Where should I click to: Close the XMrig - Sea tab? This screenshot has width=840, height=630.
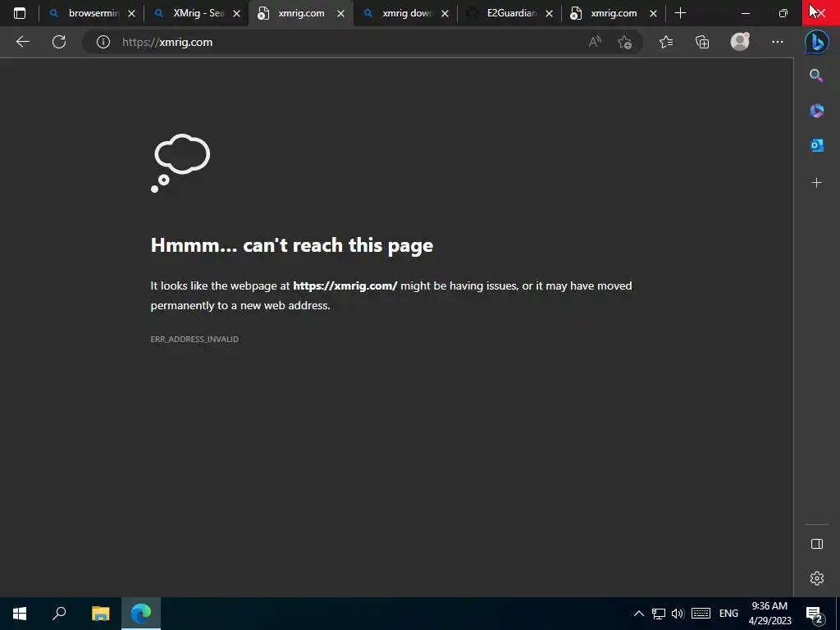click(x=236, y=14)
